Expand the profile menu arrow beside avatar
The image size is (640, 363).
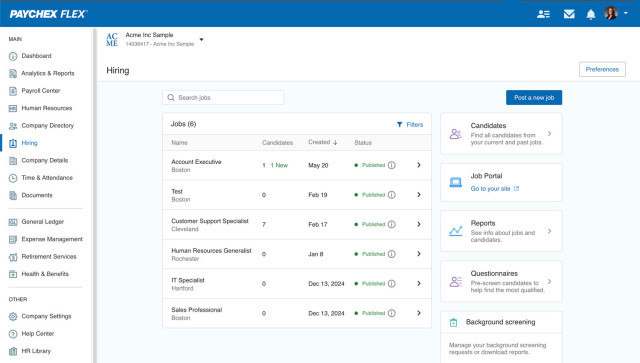pyautogui.click(x=626, y=13)
